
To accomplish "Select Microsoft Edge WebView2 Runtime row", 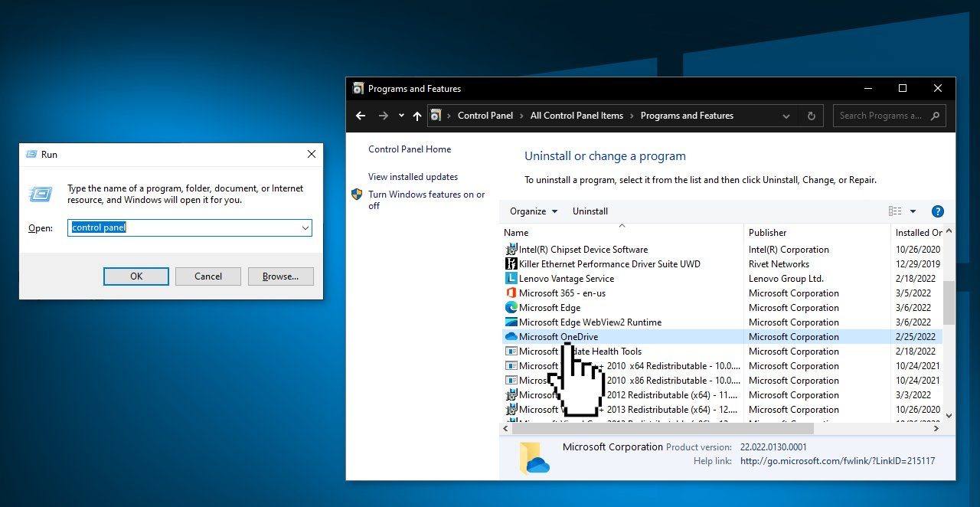I will tap(722, 322).
